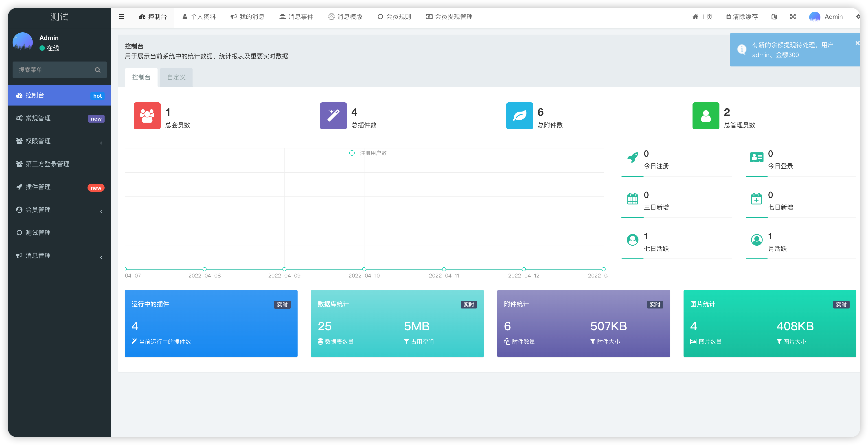868x445 pixels.
Task: Switch to the 控制台 top navigation tab
Action: point(153,17)
